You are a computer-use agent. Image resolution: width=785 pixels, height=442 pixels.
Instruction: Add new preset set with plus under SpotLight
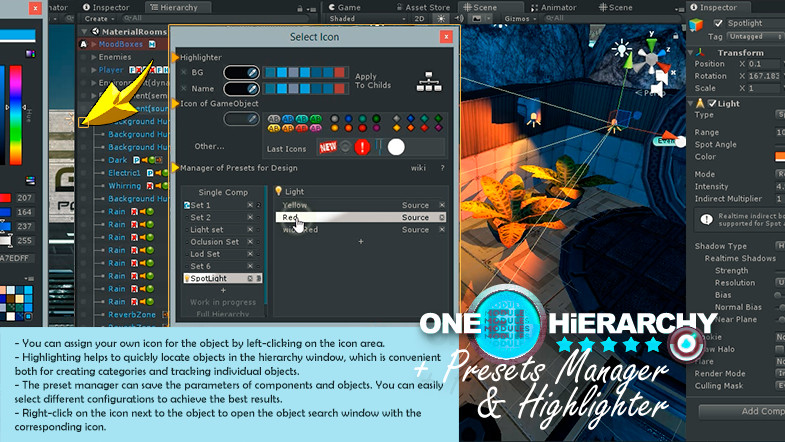(223, 290)
